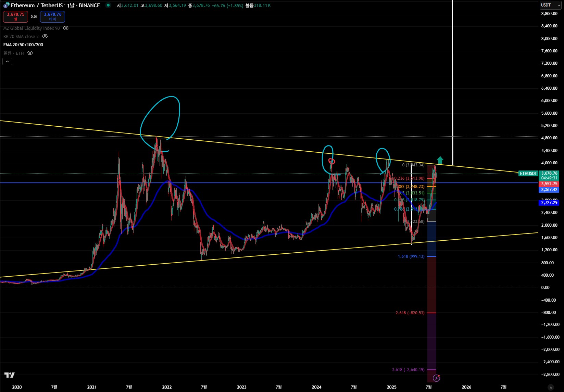Click the high value 3,698.60

pos(153,5)
